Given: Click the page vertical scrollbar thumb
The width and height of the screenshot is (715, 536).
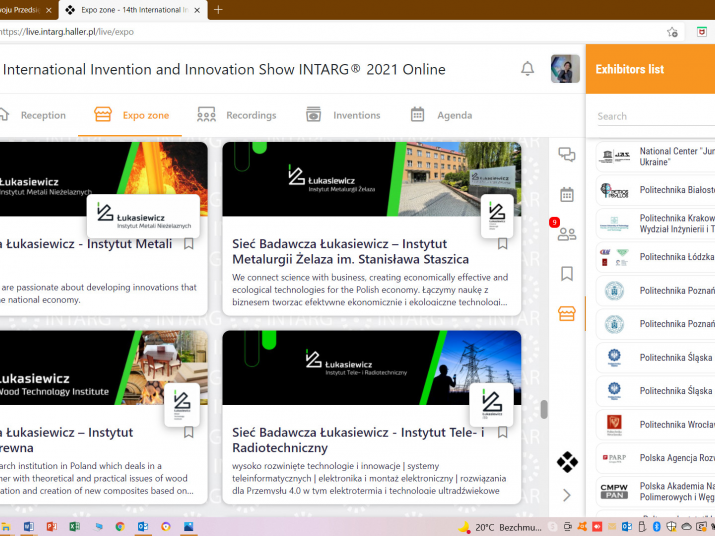Looking at the screenshot, I should (x=544, y=409).
